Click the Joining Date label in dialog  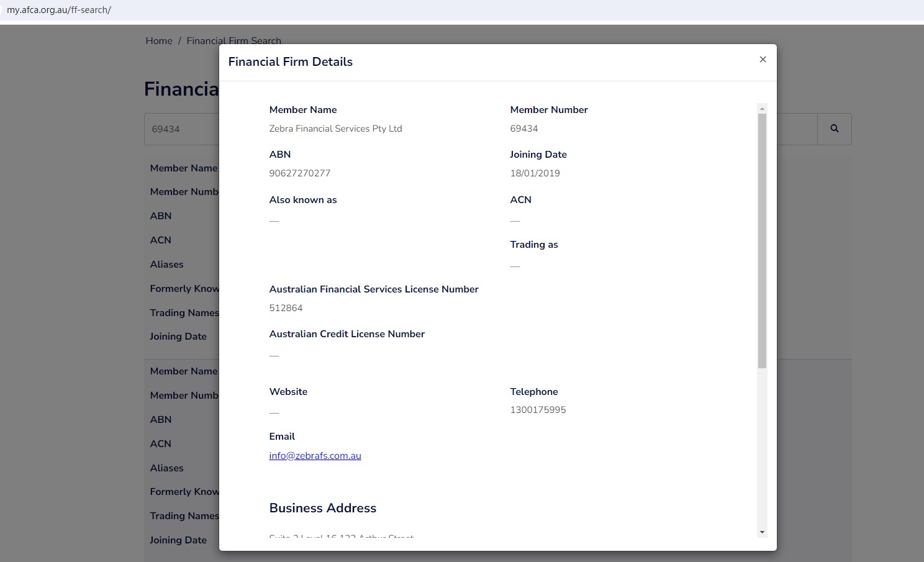(538, 155)
